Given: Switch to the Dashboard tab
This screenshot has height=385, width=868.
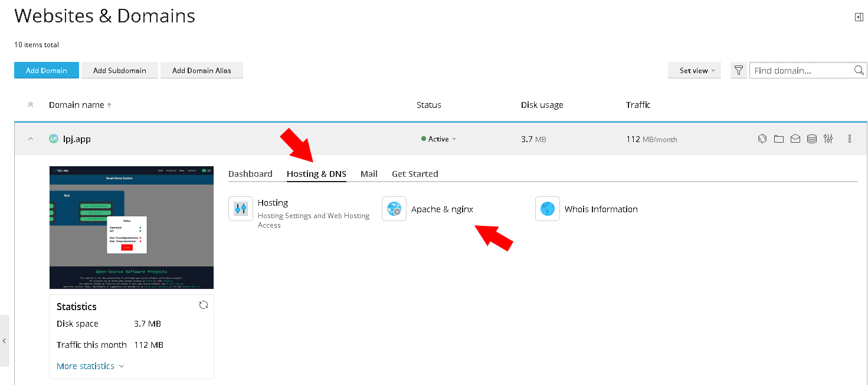Looking at the screenshot, I should click(x=250, y=174).
